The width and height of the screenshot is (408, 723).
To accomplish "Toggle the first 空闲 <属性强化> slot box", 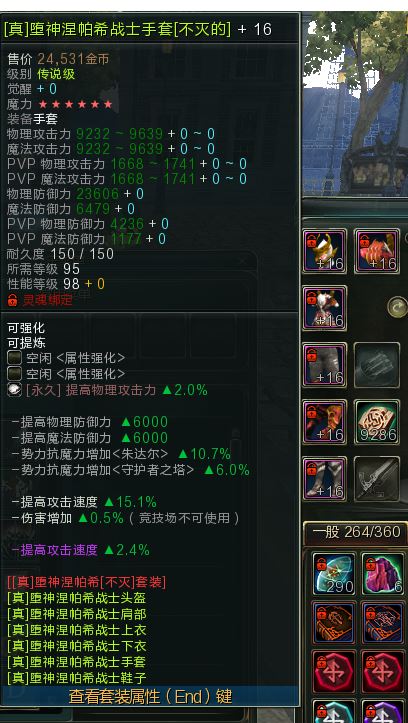I will pyautogui.click(x=15, y=358).
